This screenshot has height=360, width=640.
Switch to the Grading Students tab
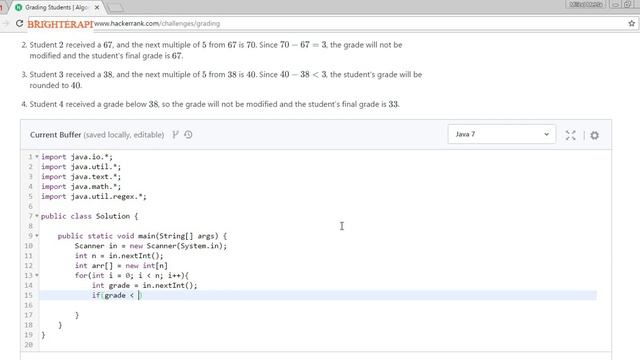click(x=56, y=7)
